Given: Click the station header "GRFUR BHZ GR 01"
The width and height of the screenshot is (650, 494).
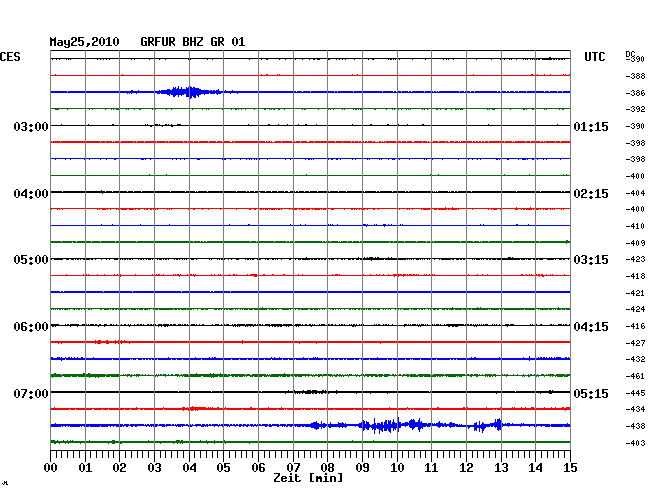Looking at the screenshot, I should click(x=193, y=42).
